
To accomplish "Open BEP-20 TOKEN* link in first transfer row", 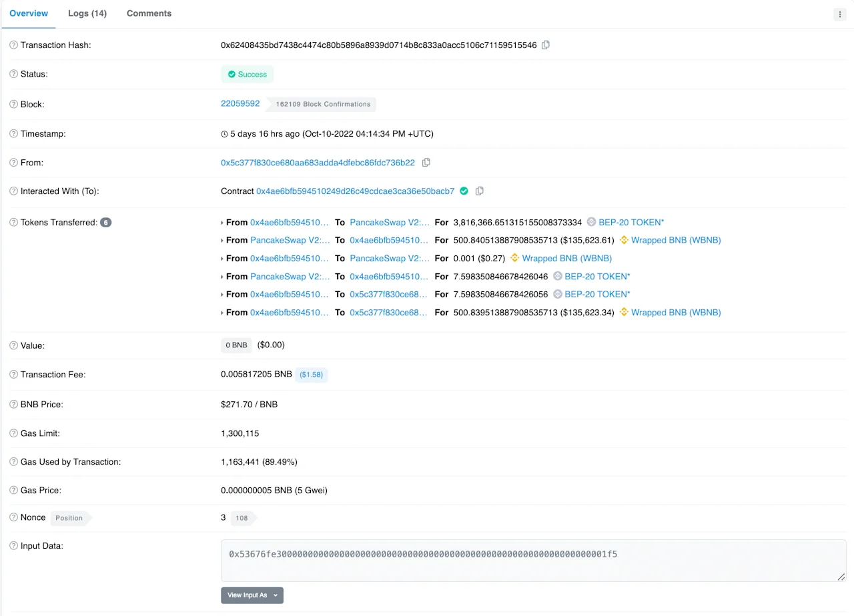I will pyautogui.click(x=631, y=222).
